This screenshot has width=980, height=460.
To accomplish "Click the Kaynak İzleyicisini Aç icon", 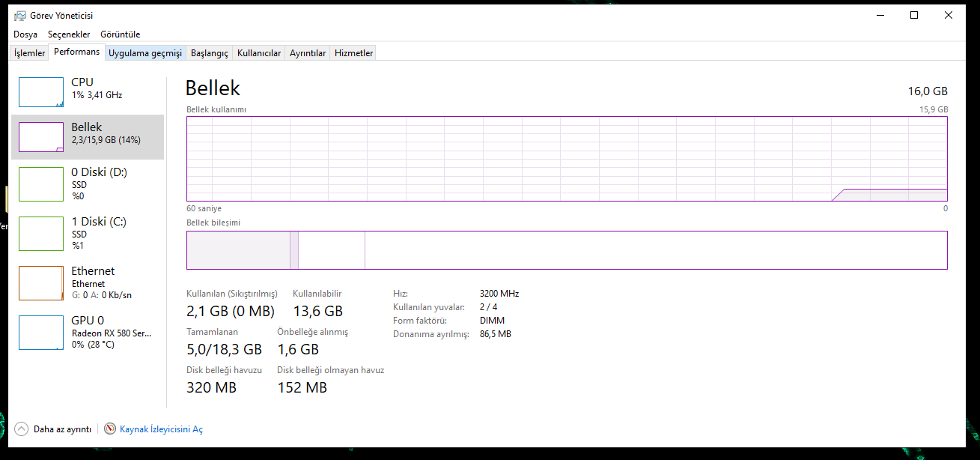I will pyautogui.click(x=110, y=429).
